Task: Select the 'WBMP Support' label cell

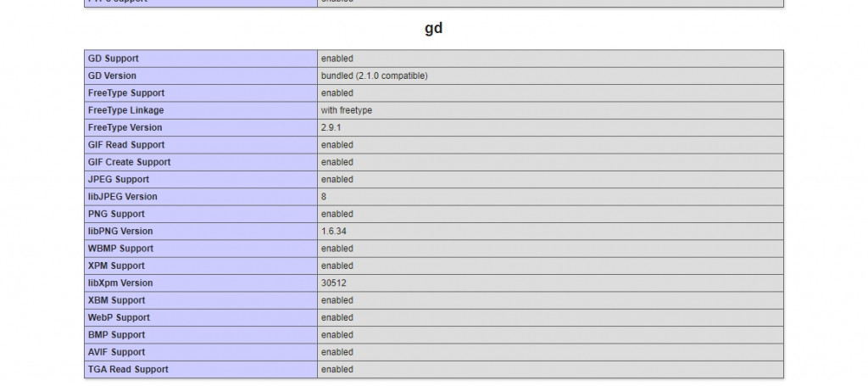Action: [201, 249]
